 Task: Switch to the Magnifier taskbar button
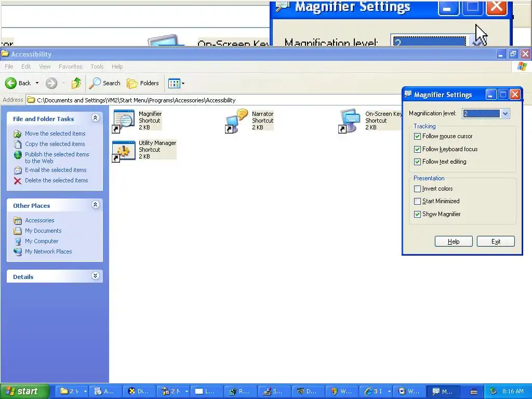point(443,392)
